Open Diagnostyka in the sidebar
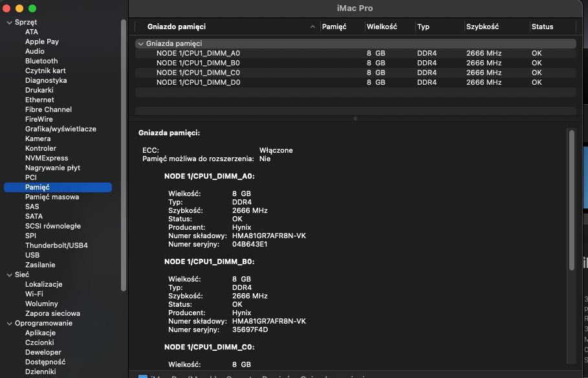588x378 pixels. point(46,81)
